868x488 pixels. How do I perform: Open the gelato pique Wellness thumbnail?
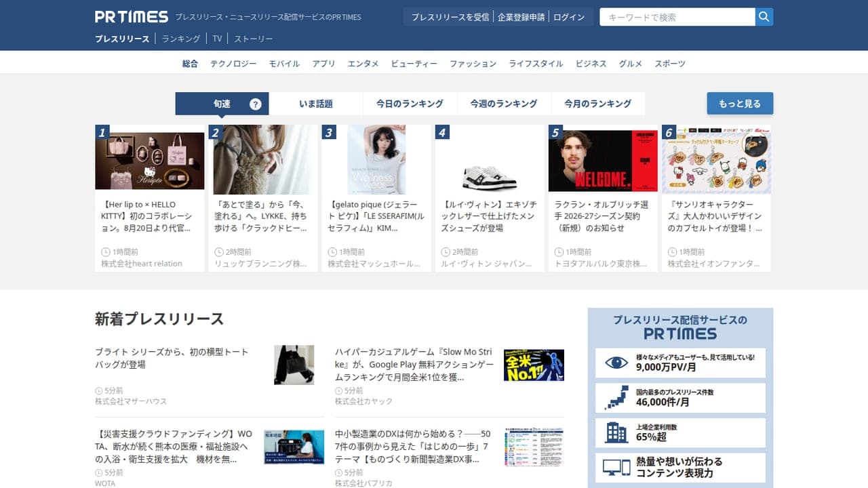coord(376,160)
